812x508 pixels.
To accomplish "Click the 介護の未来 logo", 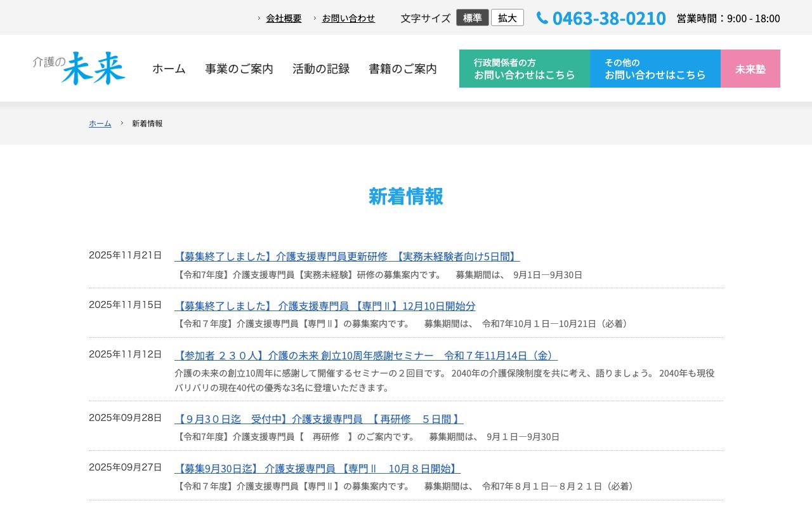I will [x=78, y=68].
